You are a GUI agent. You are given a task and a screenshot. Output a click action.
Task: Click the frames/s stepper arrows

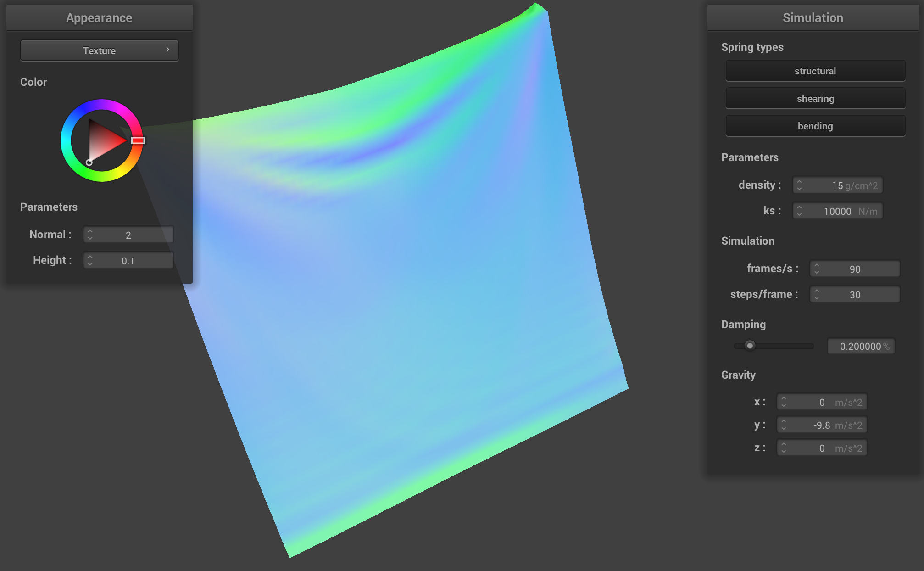(817, 269)
